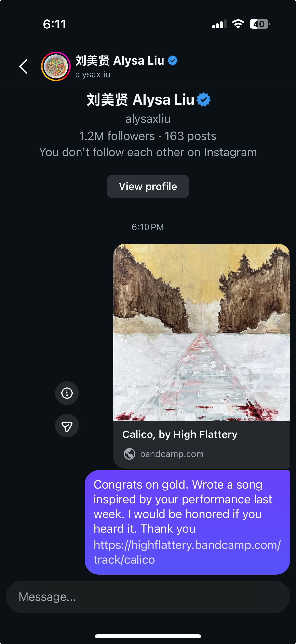Tap the home indicator bar at the bottom

(148, 636)
